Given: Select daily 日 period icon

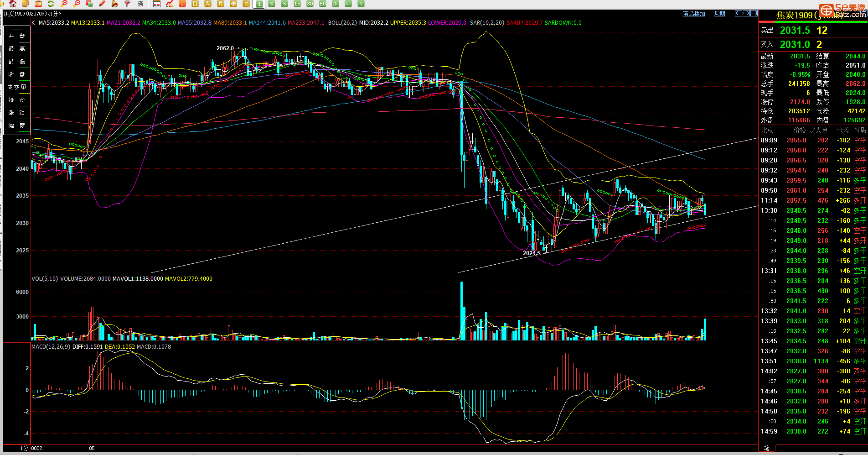Looking at the screenshot, I should pos(195,4).
